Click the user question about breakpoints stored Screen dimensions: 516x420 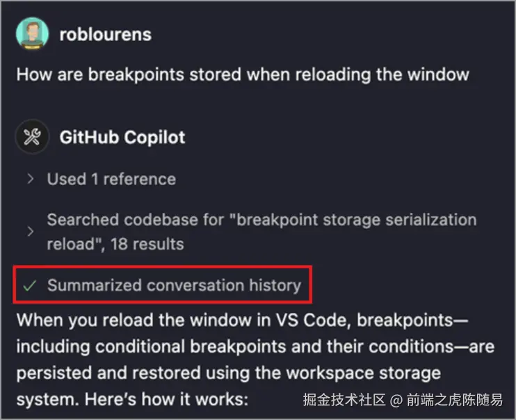(x=243, y=74)
